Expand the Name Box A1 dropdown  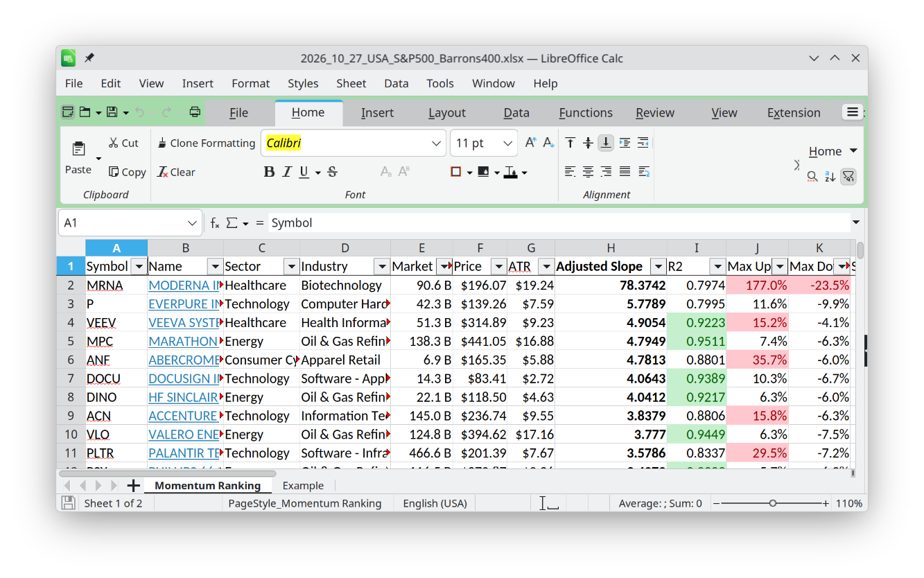192,223
